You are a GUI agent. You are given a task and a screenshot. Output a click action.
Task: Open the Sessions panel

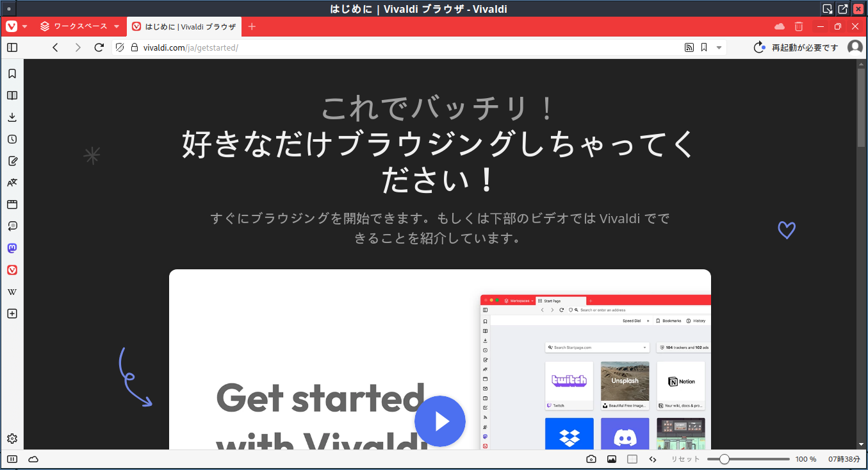tap(12, 226)
